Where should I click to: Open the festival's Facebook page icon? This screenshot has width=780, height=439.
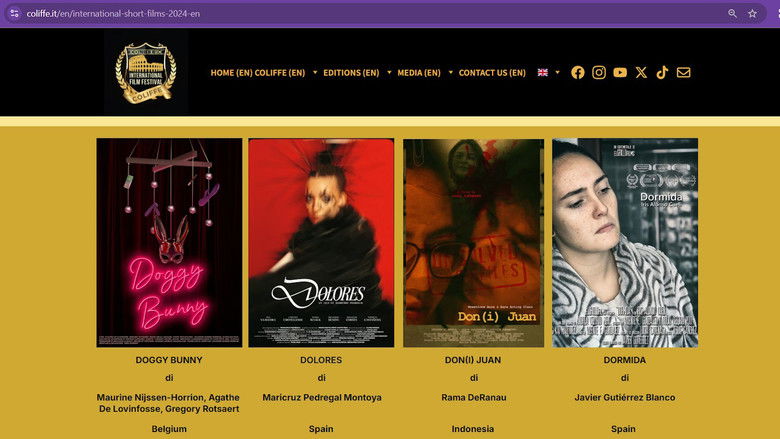[x=578, y=72]
